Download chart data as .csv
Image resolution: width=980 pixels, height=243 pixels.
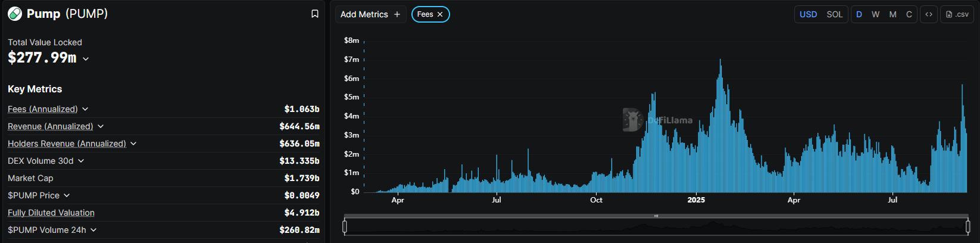coord(957,14)
